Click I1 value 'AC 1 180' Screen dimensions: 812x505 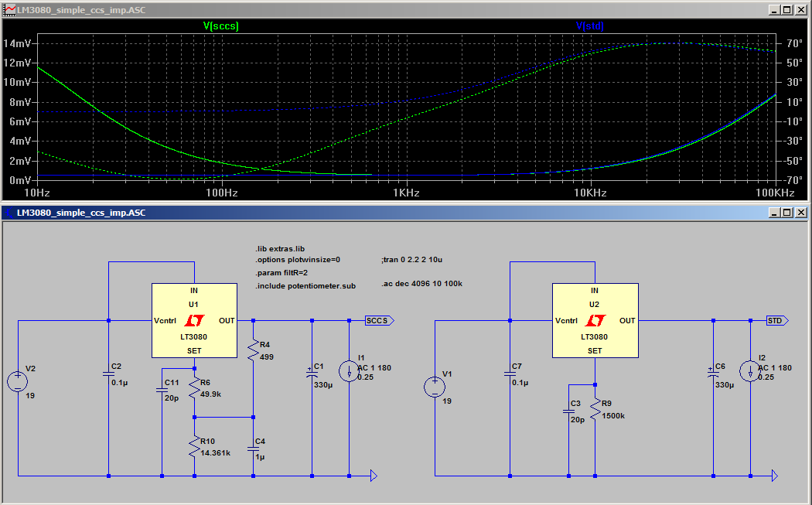(x=374, y=368)
